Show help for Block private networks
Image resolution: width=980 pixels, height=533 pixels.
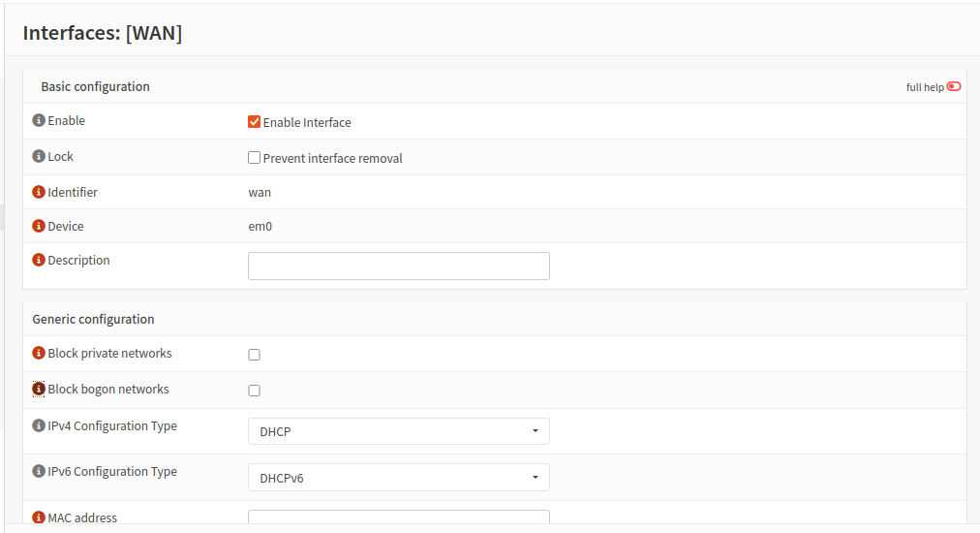tap(39, 354)
